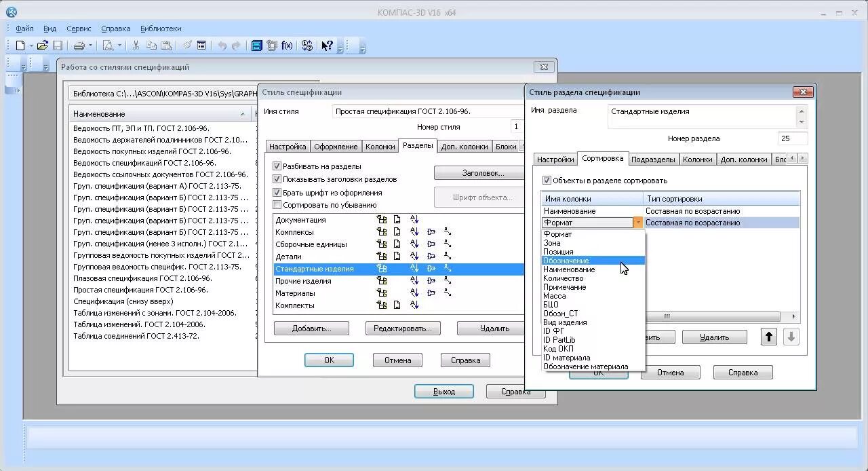Click Выход in styles window
This screenshot has width=868, height=471.
(x=444, y=392)
